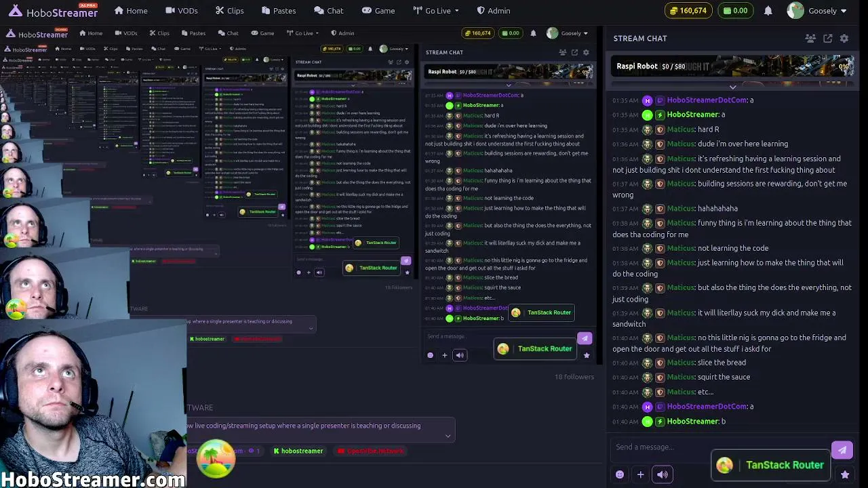Click Maticus's name on the 'hard R' message
This screenshot has width=868, height=488.
pyautogui.click(x=681, y=129)
